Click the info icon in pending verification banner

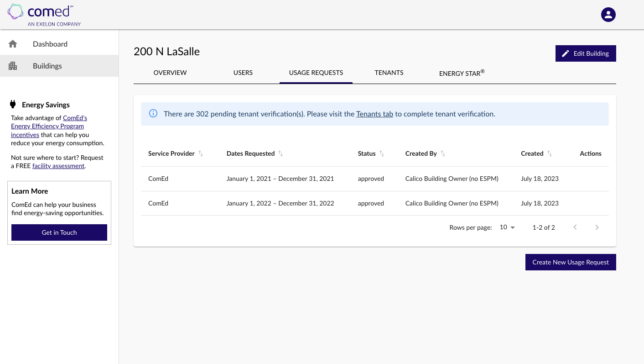point(154,114)
